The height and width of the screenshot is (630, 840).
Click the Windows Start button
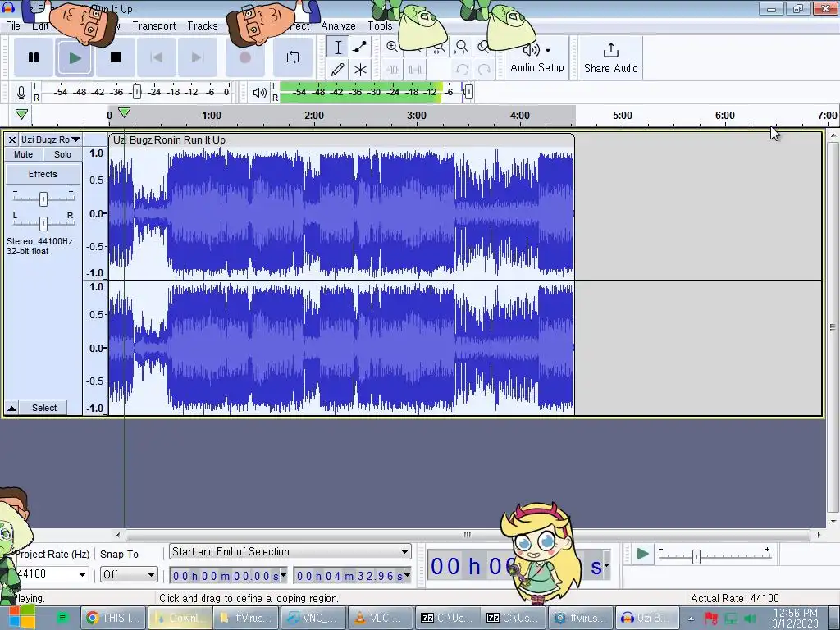(x=21, y=618)
